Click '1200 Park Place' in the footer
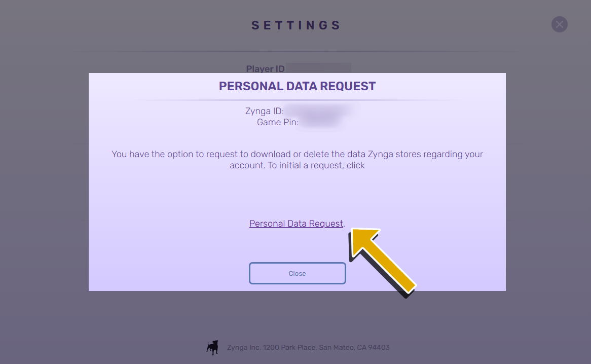The height and width of the screenshot is (364, 591). pyautogui.click(x=289, y=348)
